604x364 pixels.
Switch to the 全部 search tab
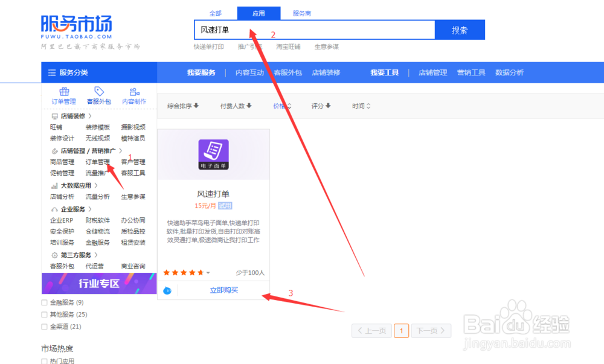point(216,13)
